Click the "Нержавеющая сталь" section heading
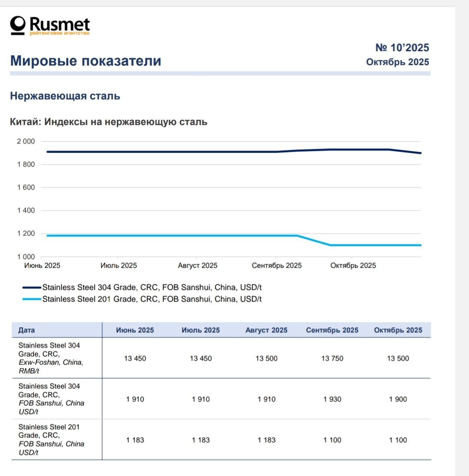The image size is (469, 476). pyautogui.click(x=65, y=96)
